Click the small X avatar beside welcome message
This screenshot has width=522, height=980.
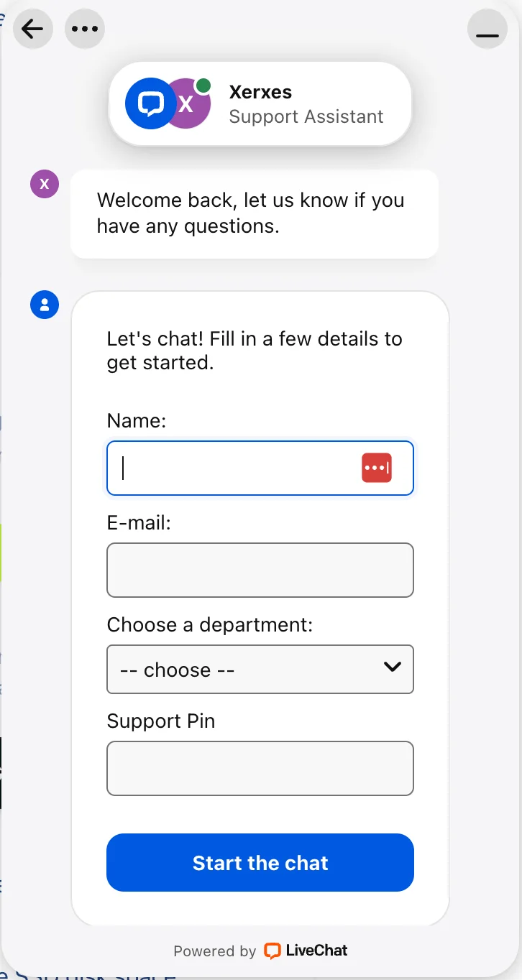(x=44, y=184)
